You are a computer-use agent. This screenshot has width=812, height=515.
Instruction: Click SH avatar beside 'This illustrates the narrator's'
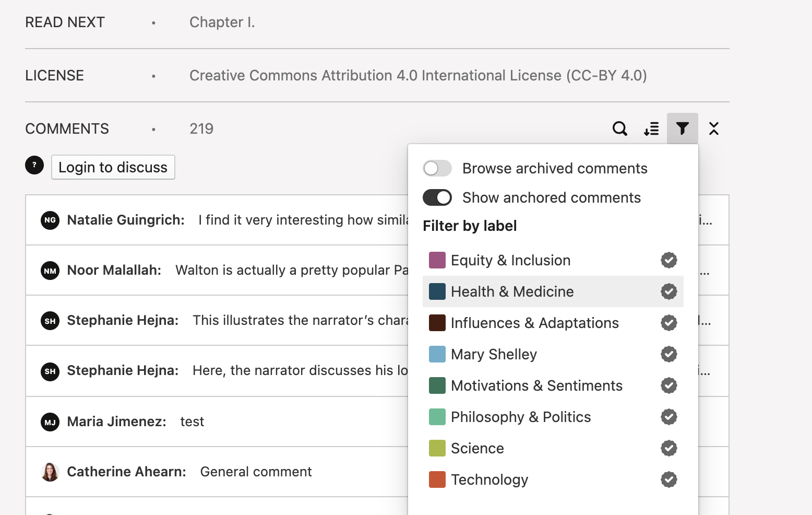tap(50, 321)
